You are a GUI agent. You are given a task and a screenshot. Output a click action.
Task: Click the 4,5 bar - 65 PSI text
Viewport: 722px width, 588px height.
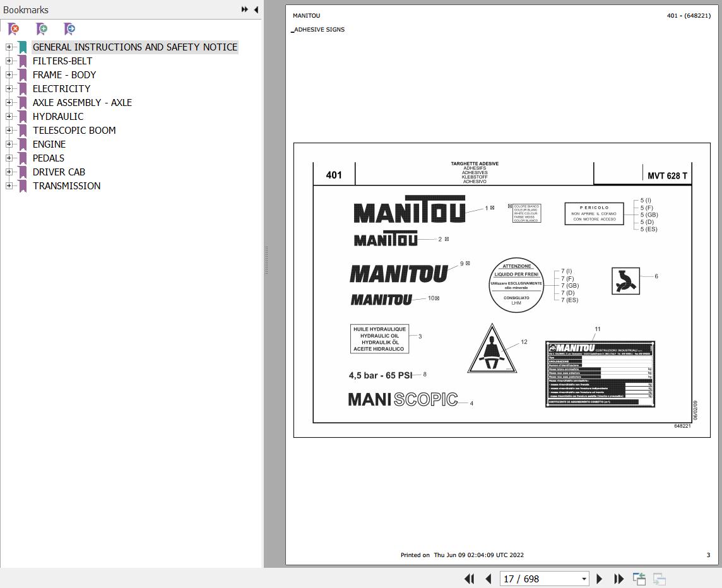(x=381, y=375)
